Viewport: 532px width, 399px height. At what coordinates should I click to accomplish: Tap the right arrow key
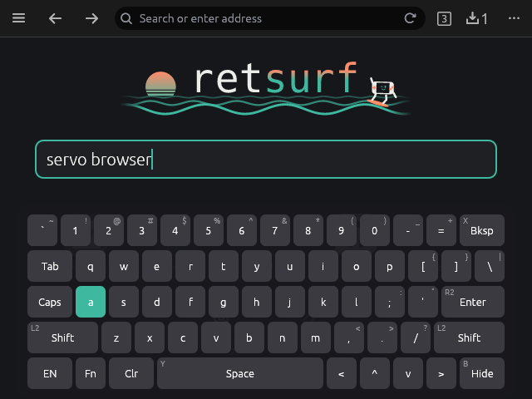(441, 373)
